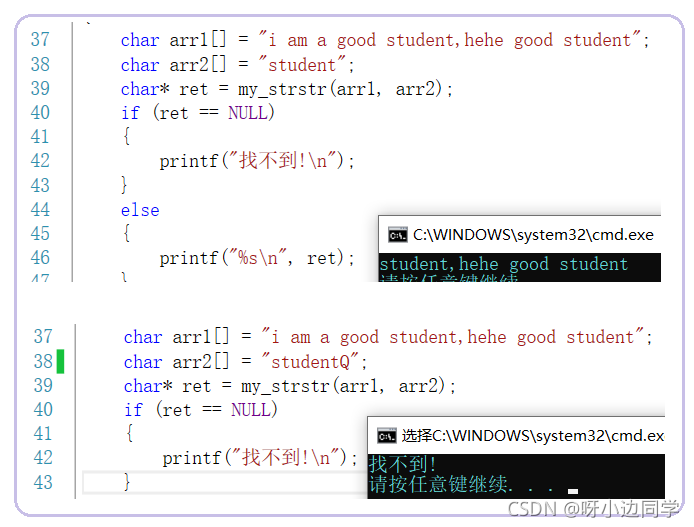Click line number 42 in the upper gutter
The height and width of the screenshot is (527, 694).
(40, 161)
